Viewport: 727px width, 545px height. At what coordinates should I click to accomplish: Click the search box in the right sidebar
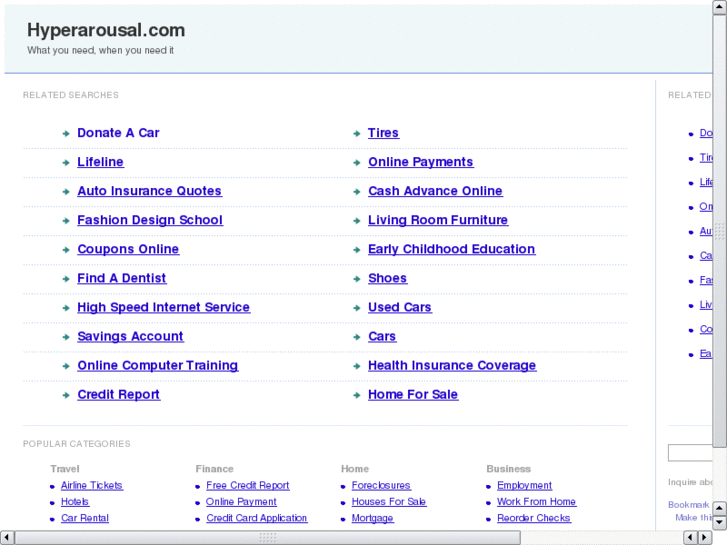pos(690,453)
